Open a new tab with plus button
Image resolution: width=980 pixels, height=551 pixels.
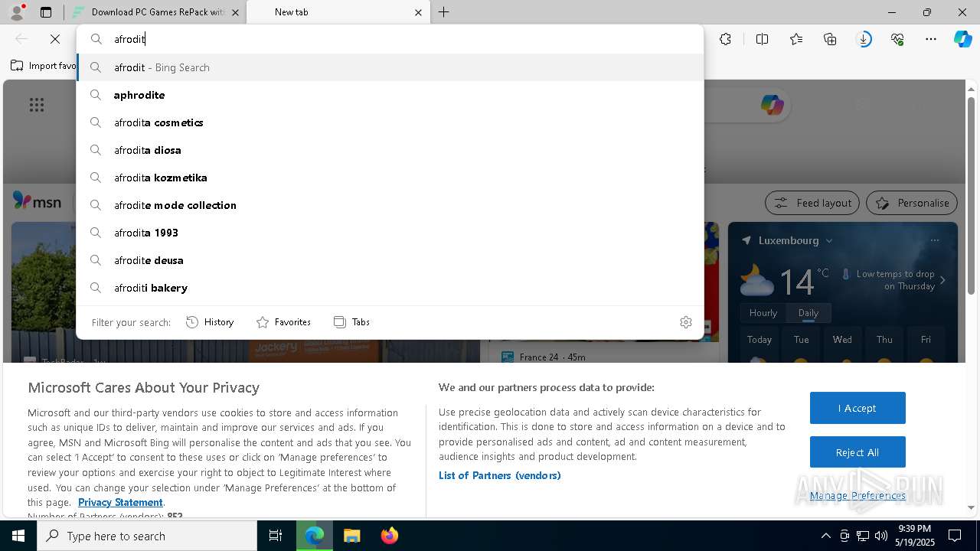pyautogui.click(x=444, y=12)
